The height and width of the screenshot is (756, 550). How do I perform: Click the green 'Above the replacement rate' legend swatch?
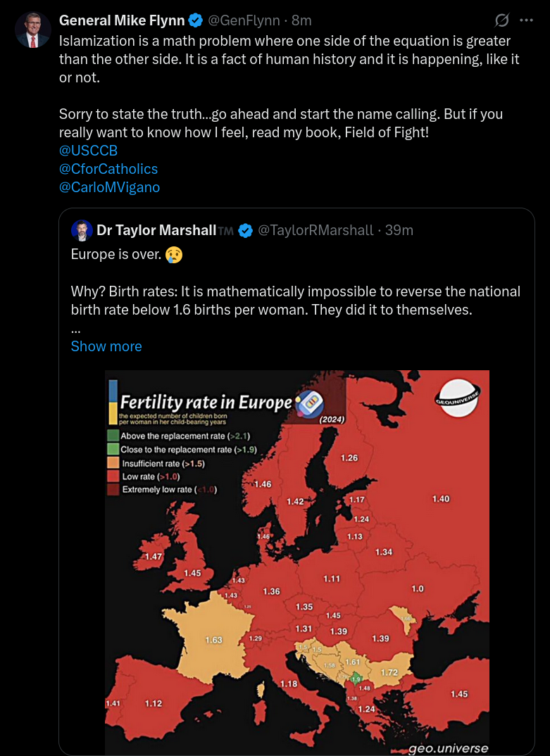click(113, 436)
